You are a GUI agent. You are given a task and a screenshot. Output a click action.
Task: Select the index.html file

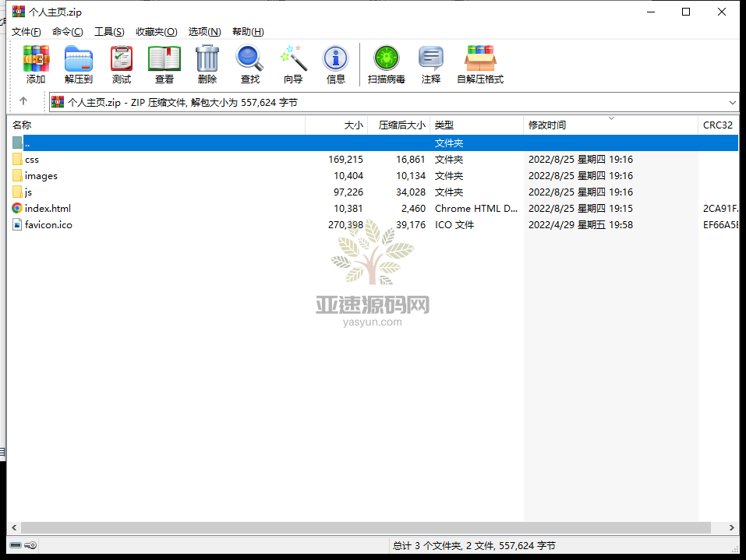tap(46, 208)
